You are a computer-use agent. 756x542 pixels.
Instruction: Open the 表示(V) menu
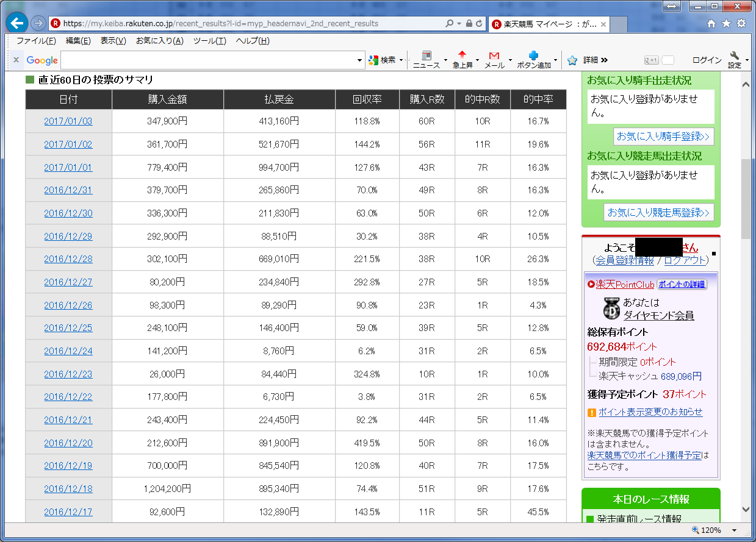(x=113, y=41)
